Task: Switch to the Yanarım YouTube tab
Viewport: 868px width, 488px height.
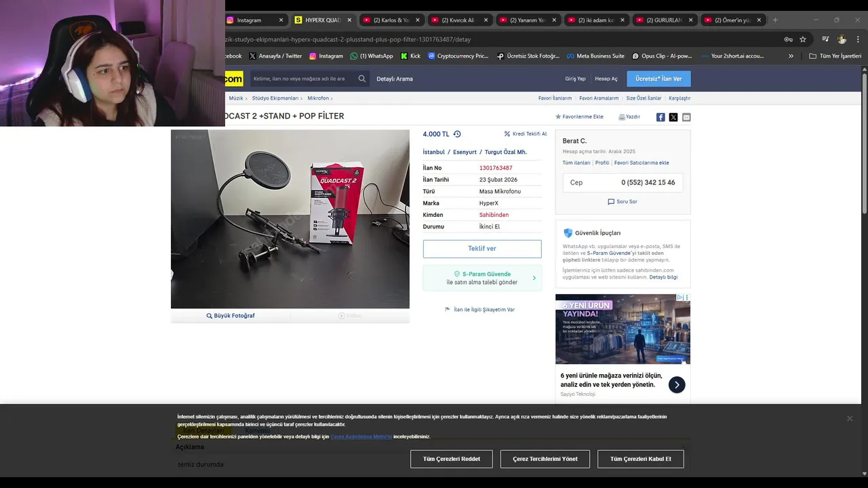Action: 528,20
